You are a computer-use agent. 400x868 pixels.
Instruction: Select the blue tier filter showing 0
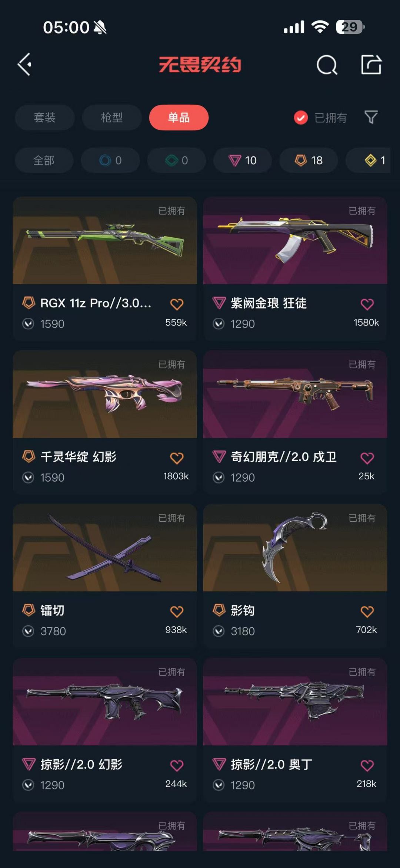[x=110, y=160]
